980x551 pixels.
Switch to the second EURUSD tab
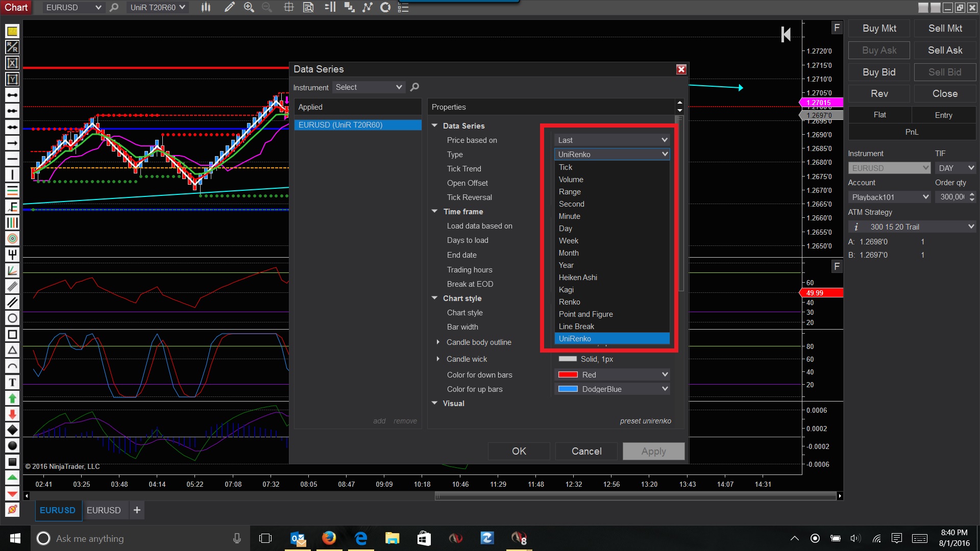coord(104,510)
